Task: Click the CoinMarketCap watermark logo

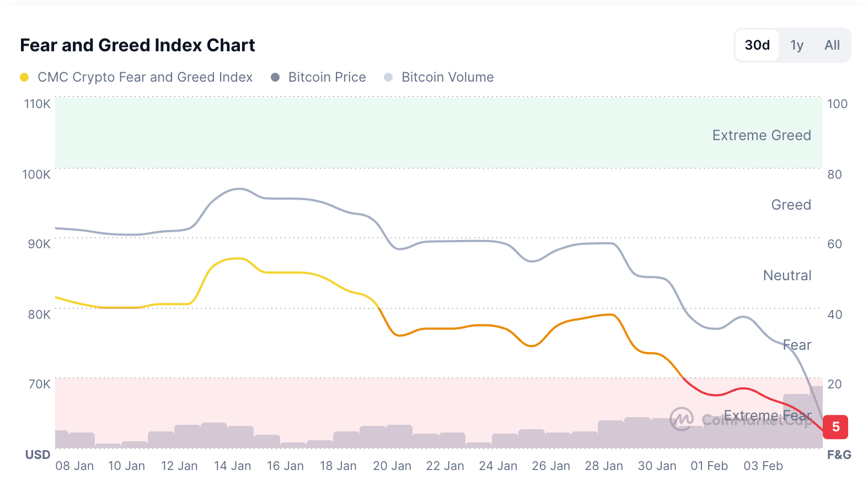Action: (x=683, y=419)
